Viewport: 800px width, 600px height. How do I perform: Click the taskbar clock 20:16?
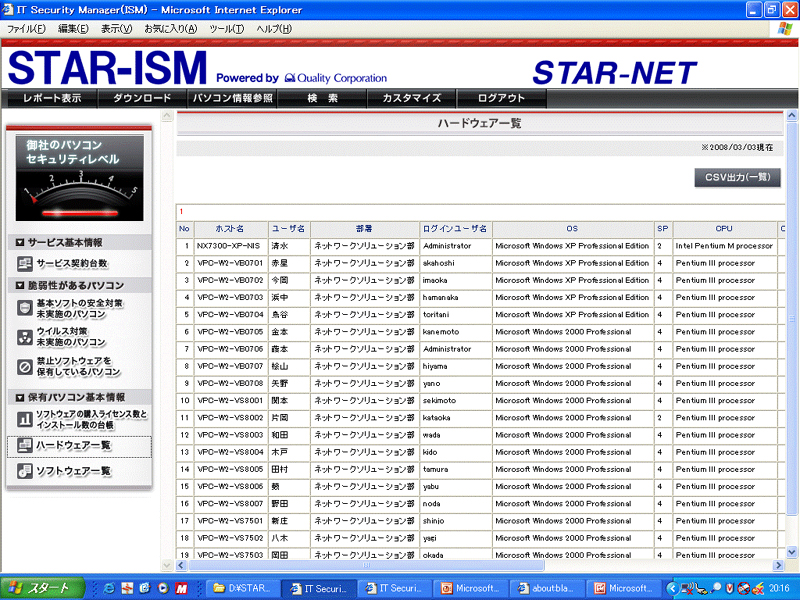(779, 588)
